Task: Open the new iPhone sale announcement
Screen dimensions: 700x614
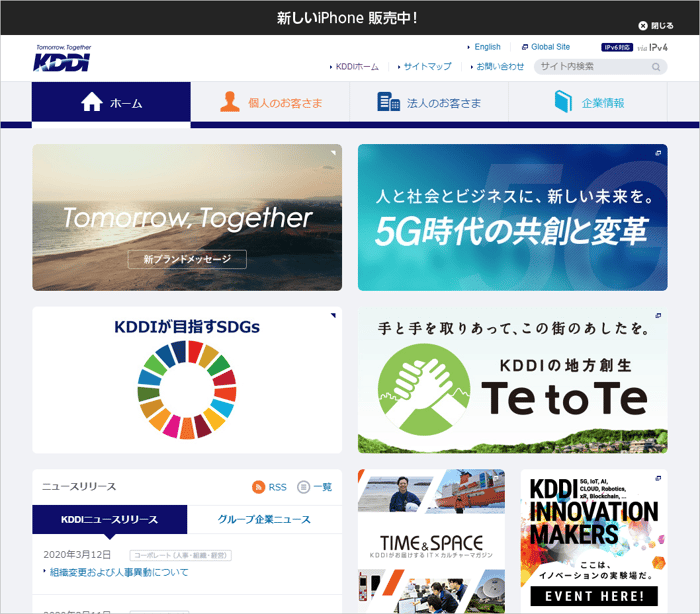Action: (347, 18)
